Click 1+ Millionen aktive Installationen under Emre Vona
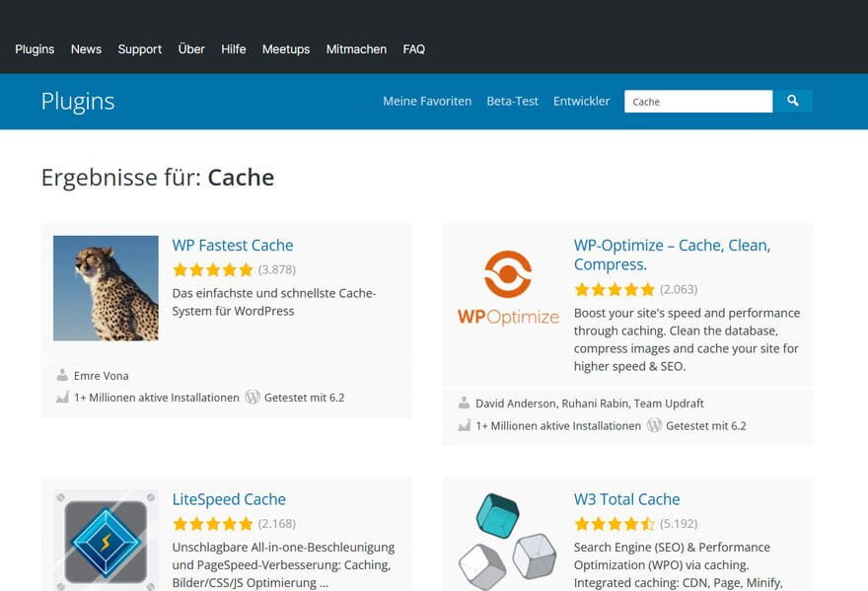 tap(157, 398)
